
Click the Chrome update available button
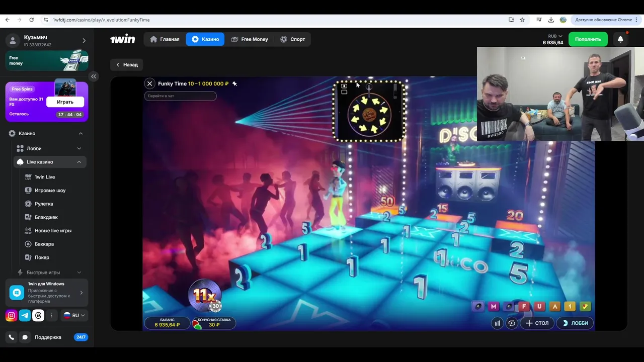[x=607, y=20]
